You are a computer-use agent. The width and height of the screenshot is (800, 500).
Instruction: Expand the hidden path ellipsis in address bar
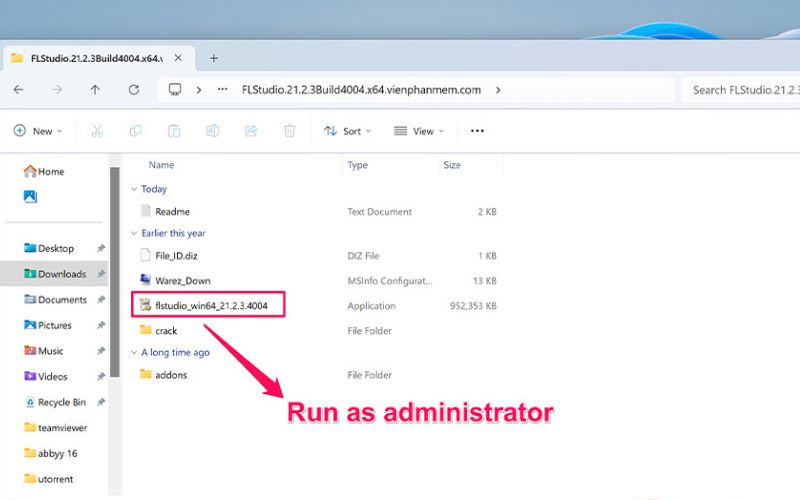[222, 90]
